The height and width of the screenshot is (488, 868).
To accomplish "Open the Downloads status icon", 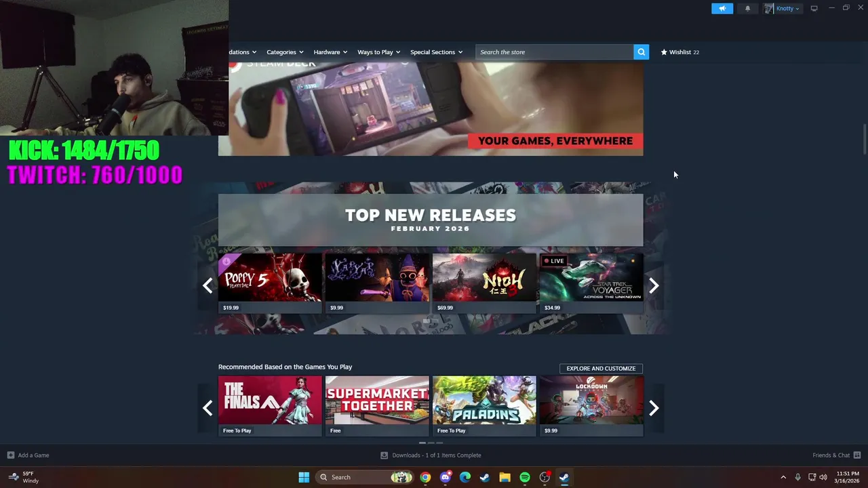I will pyautogui.click(x=384, y=455).
